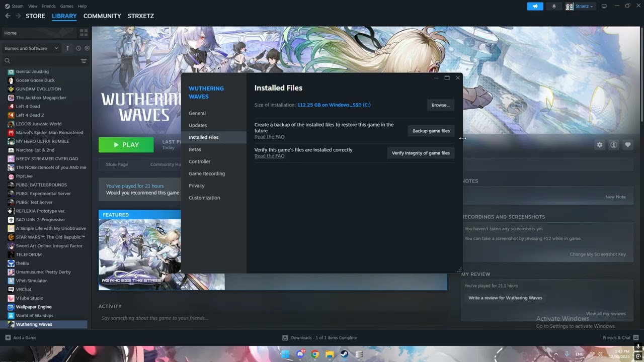Viewport: 644px width, 362px height.
Task: Open Google Chrome from the taskbar
Action: point(315,354)
